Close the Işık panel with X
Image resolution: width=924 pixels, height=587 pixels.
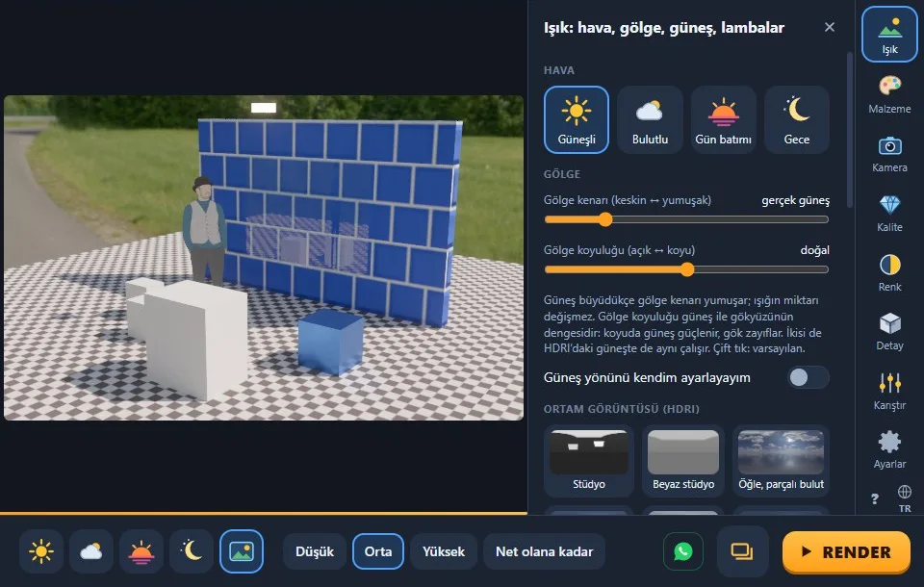click(x=829, y=27)
